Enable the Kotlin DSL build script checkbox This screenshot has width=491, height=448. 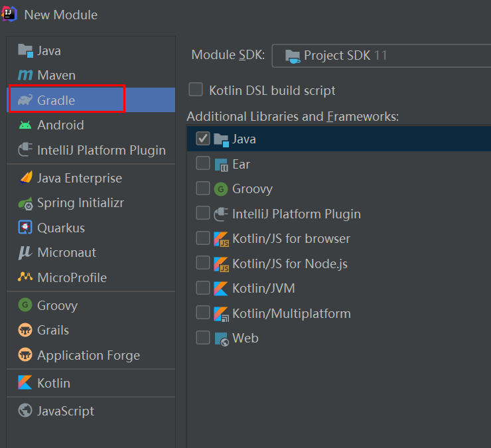pyautogui.click(x=196, y=90)
